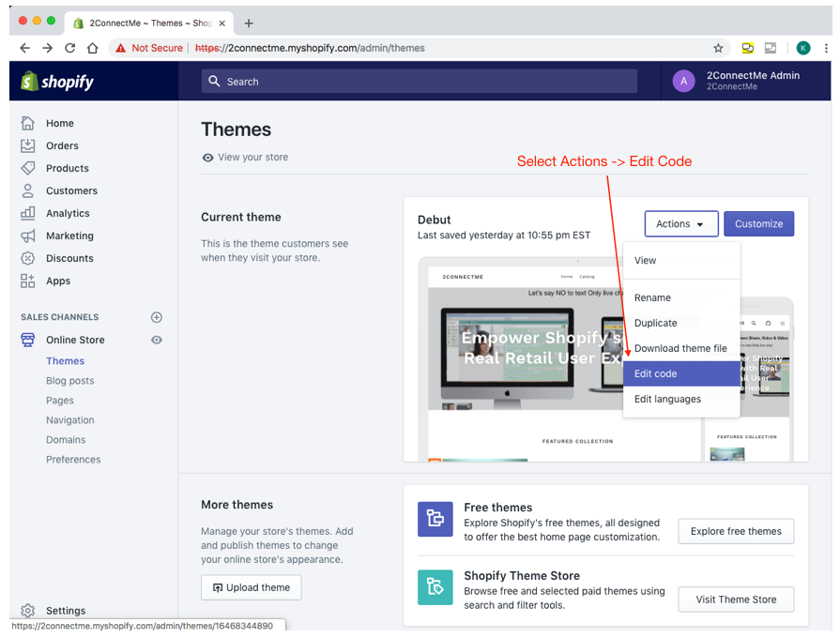Click the Settings gear icon
Screen dimensions: 840x638
click(x=28, y=610)
